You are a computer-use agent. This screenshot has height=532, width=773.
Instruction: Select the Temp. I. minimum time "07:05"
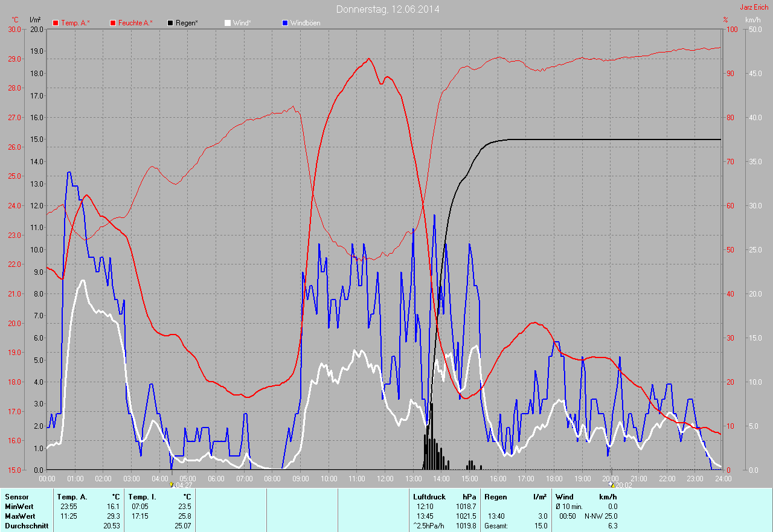(140, 507)
